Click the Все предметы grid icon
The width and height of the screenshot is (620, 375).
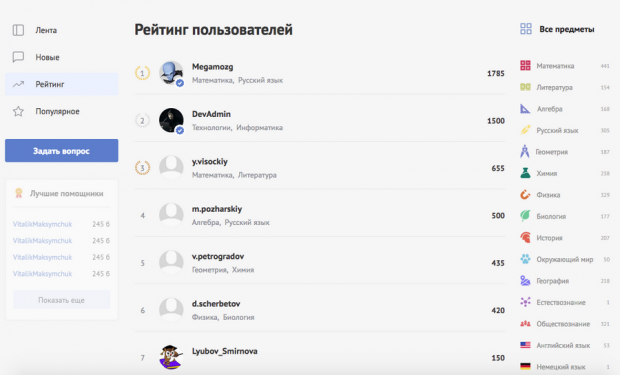pyautogui.click(x=525, y=28)
